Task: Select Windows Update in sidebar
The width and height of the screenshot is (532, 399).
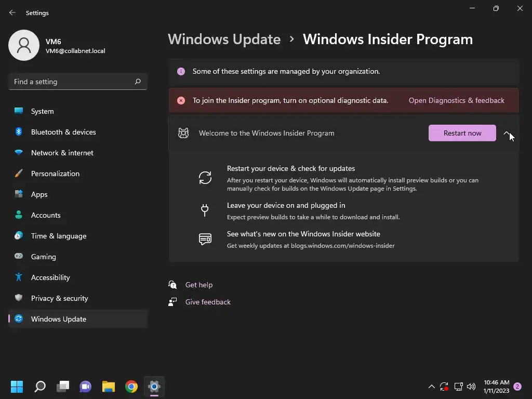Action: coord(78,319)
